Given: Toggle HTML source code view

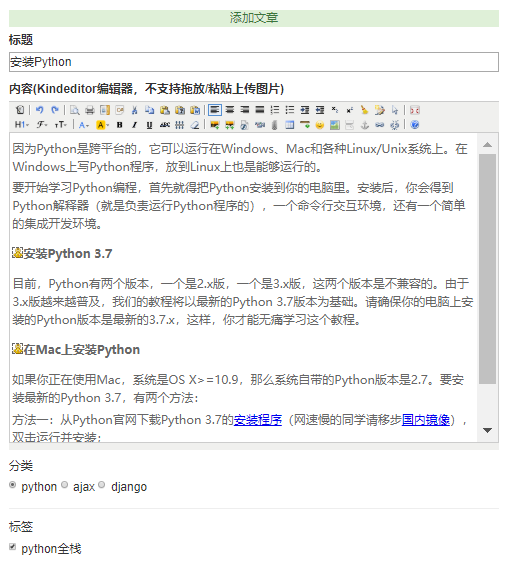Looking at the screenshot, I should 20,110.
